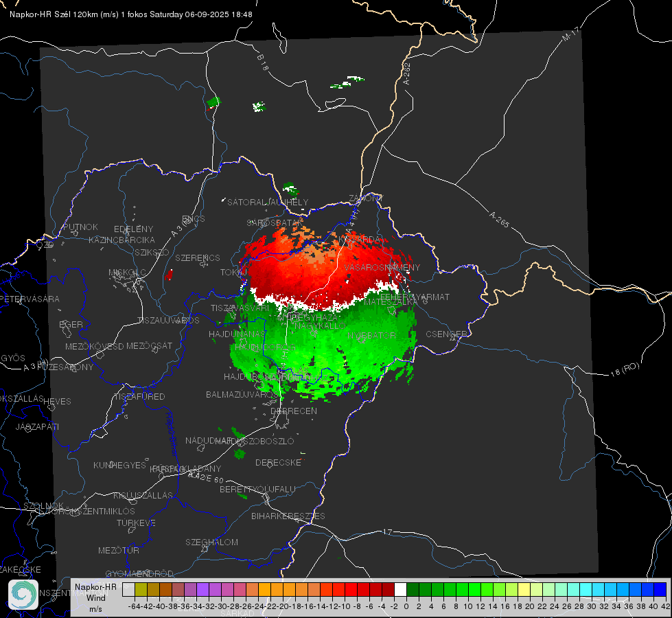
Task: Click the Hajdú-Bihar county label
Action: click(x=172, y=434)
